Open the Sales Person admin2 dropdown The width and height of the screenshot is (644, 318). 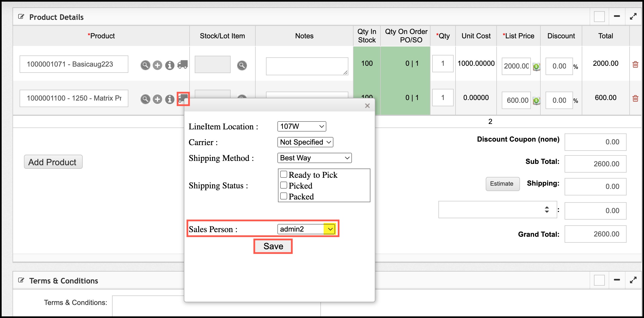click(x=306, y=229)
